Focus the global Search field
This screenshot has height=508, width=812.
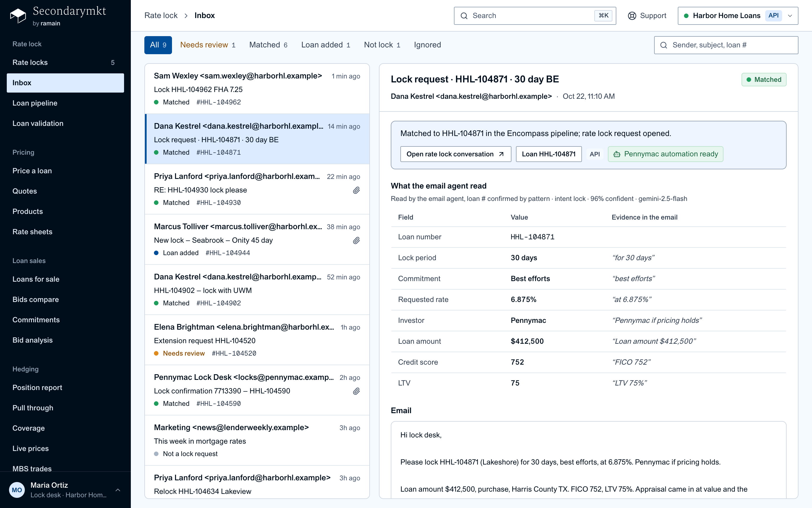(x=535, y=16)
